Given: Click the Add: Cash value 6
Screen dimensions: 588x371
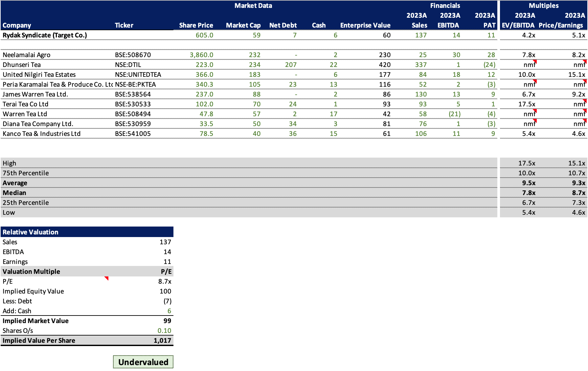Looking at the screenshot, I should coord(169,311).
